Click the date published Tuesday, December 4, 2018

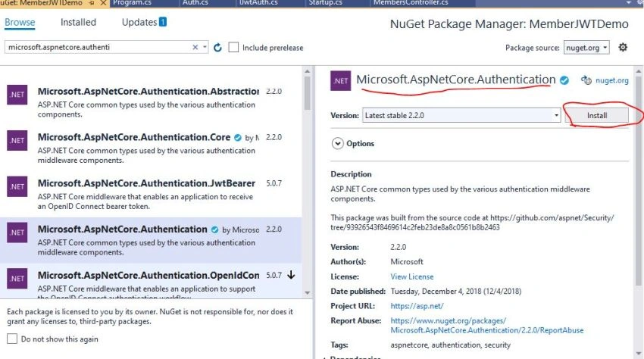click(456, 292)
